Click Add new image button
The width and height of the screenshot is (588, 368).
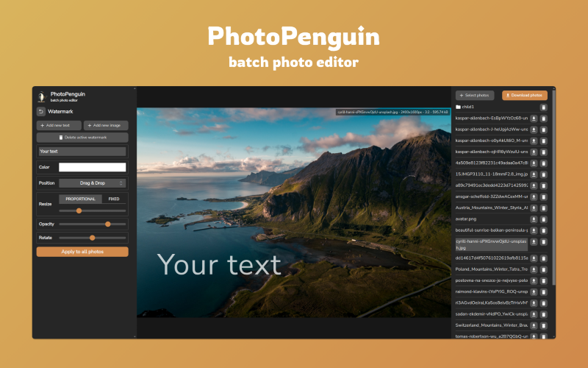(106, 125)
